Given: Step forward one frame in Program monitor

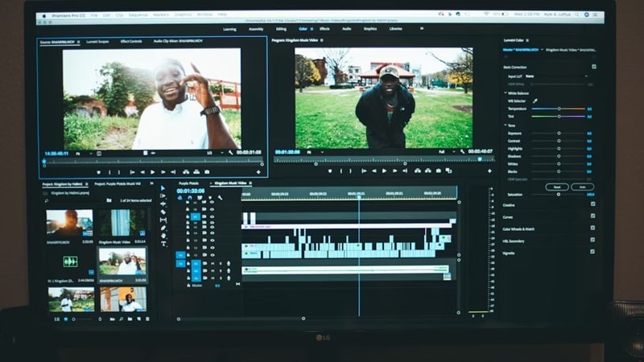Looking at the screenshot, I should click(394, 171).
